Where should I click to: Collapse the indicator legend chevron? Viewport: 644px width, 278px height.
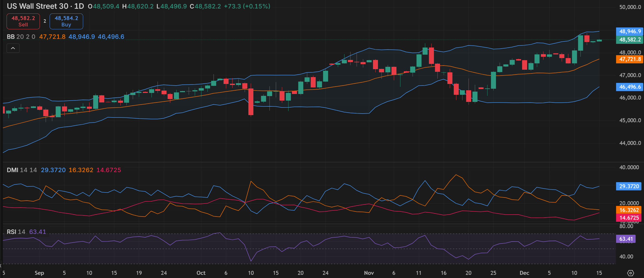(x=13, y=48)
